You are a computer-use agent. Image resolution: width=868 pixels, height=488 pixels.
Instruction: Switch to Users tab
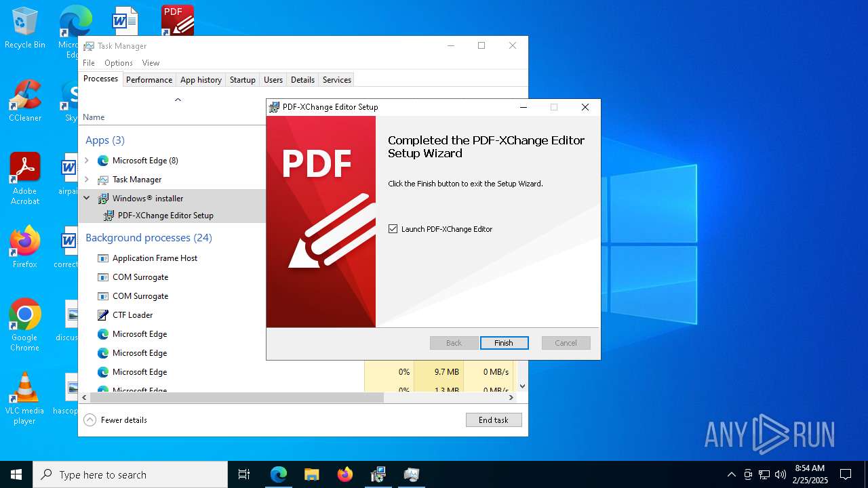pos(273,80)
